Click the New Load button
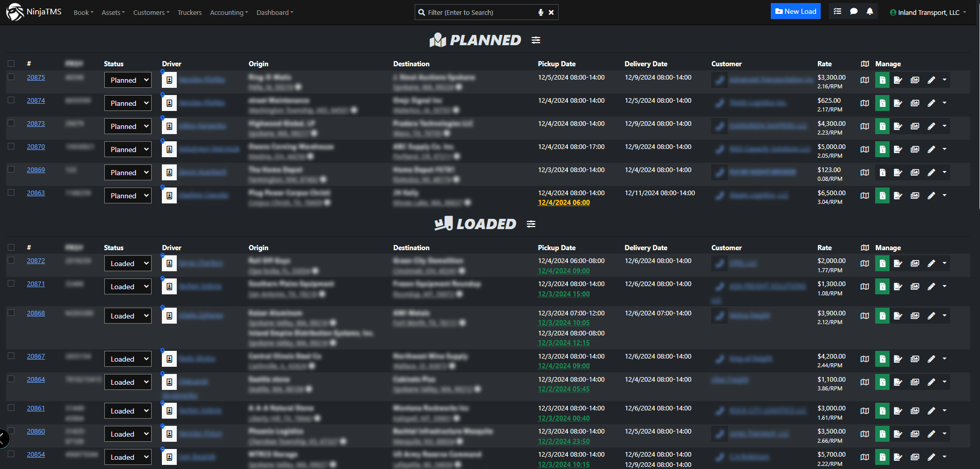Viewport: 980px width, 469px height. 795,11
